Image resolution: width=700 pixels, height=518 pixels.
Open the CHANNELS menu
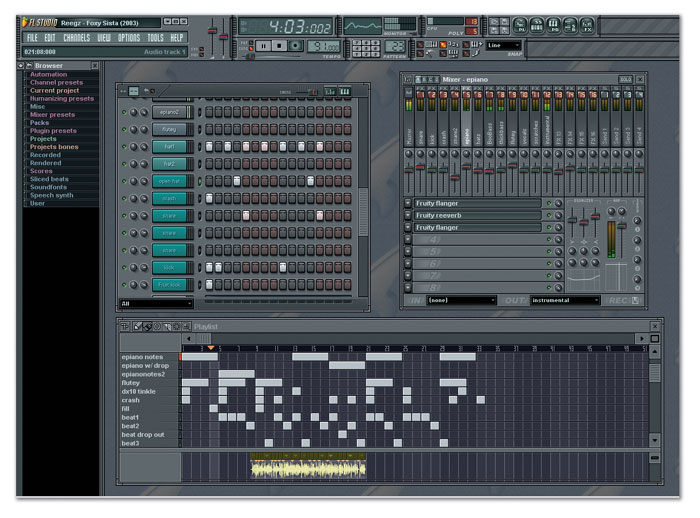(x=76, y=38)
